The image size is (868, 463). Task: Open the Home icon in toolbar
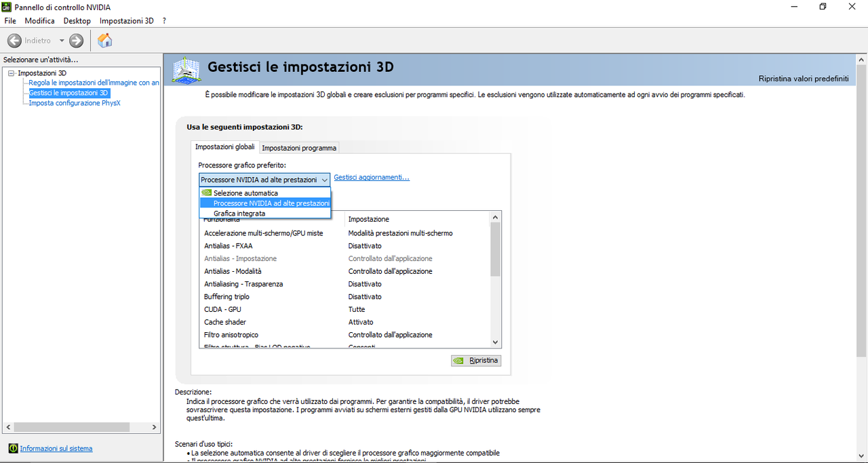(105, 41)
